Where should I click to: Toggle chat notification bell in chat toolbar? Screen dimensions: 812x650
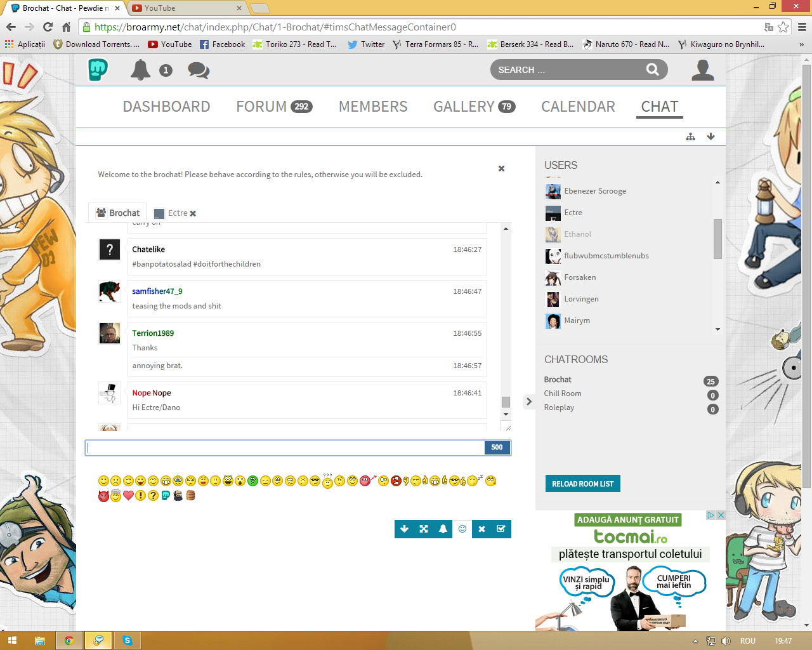click(x=443, y=529)
